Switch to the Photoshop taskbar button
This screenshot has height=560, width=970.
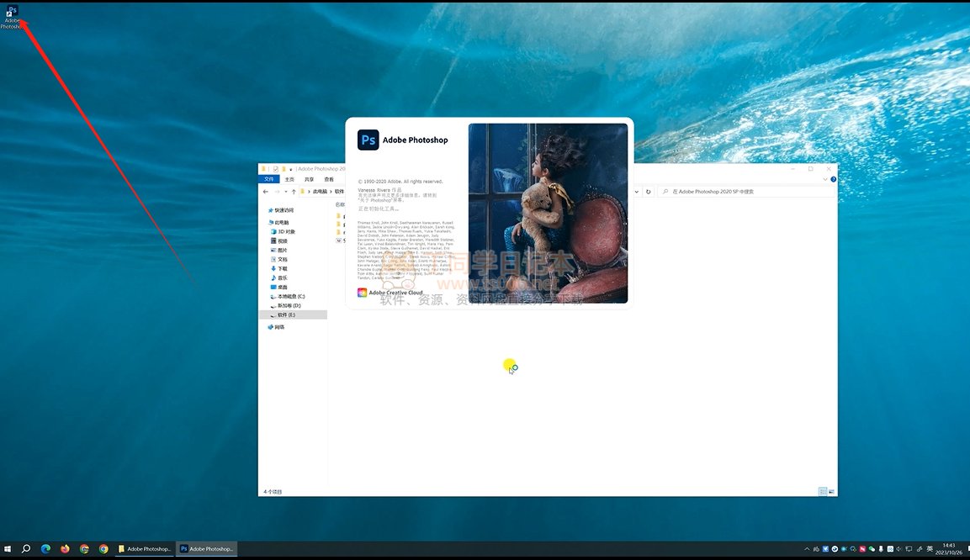coord(206,549)
